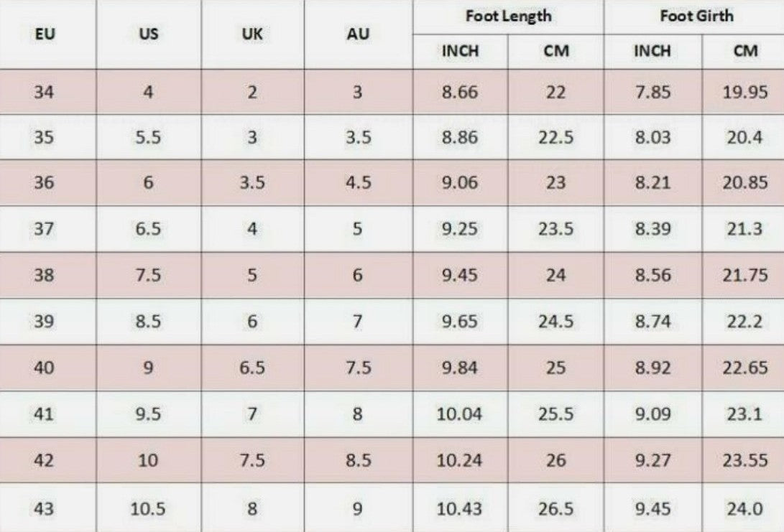784x532 pixels.
Task: Click the 22.65 cm foot girth cell
Action: click(x=745, y=368)
